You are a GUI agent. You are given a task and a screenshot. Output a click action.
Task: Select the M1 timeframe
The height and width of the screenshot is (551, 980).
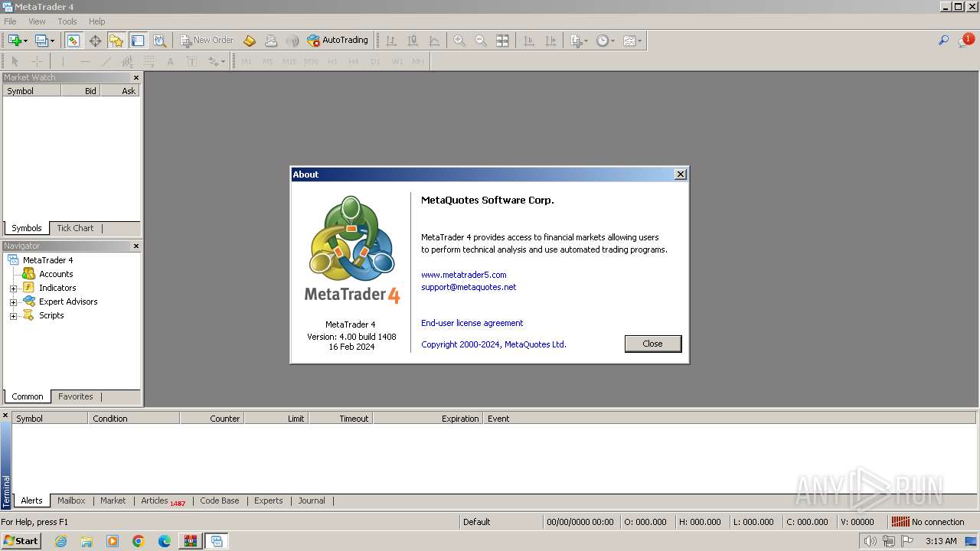[247, 61]
